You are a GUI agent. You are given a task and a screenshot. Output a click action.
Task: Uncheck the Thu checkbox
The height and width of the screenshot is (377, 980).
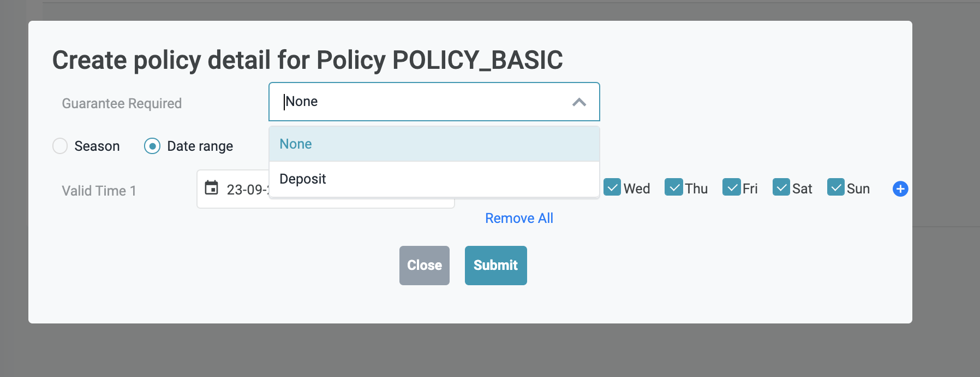[674, 187]
